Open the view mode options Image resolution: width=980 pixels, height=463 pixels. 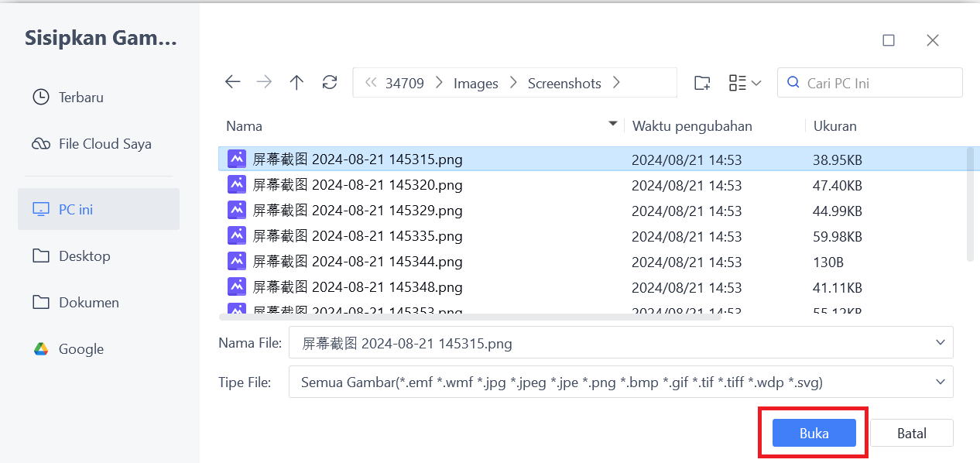[745, 83]
